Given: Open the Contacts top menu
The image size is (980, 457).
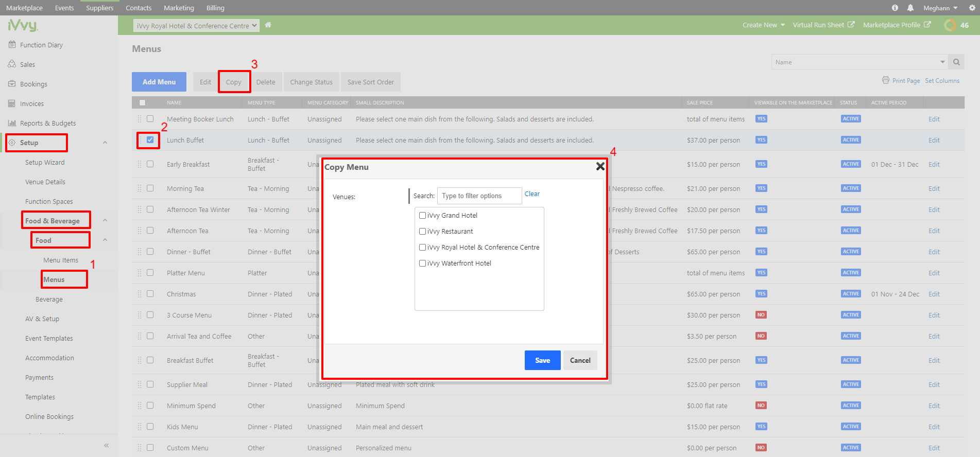Looking at the screenshot, I should pyautogui.click(x=139, y=8).
